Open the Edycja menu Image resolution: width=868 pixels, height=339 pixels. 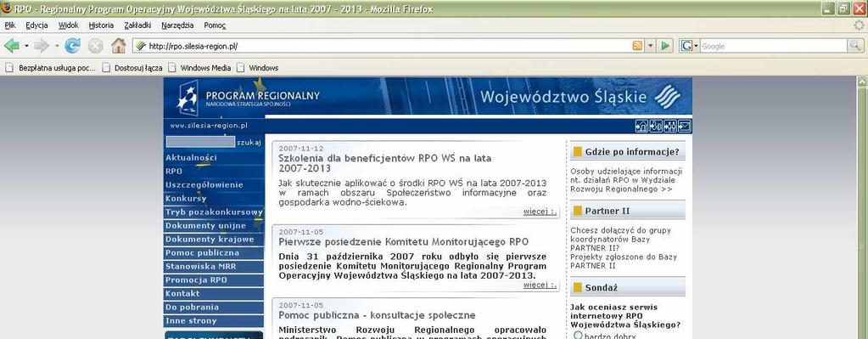[x=36, y=25]
